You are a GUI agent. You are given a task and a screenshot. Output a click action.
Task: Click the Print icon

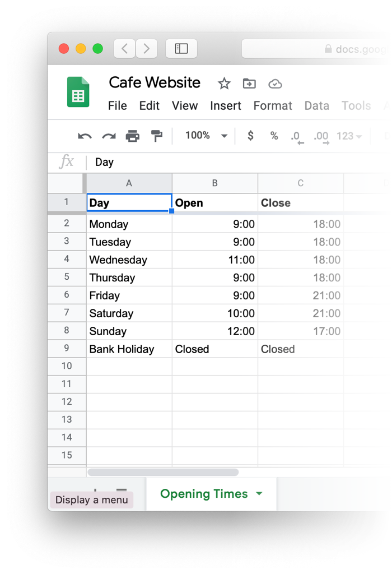(x=132, y=136)
